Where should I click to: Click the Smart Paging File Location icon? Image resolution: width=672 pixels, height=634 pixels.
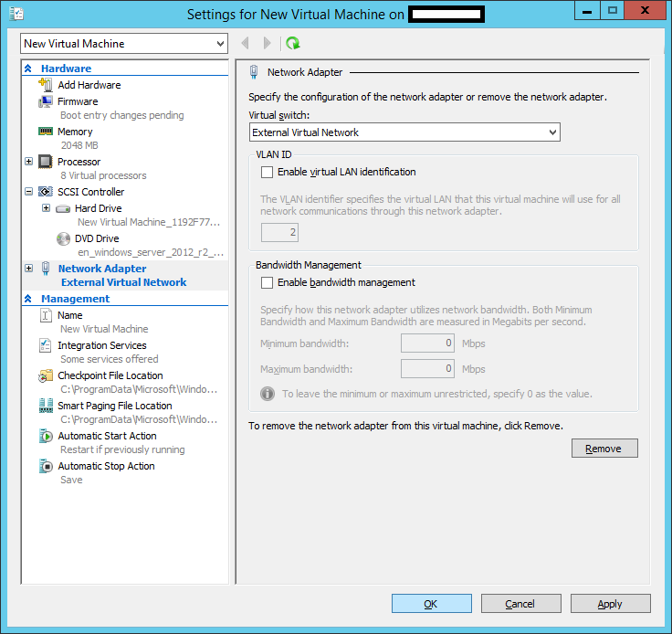pyautogui.click(x=46, y=406)
